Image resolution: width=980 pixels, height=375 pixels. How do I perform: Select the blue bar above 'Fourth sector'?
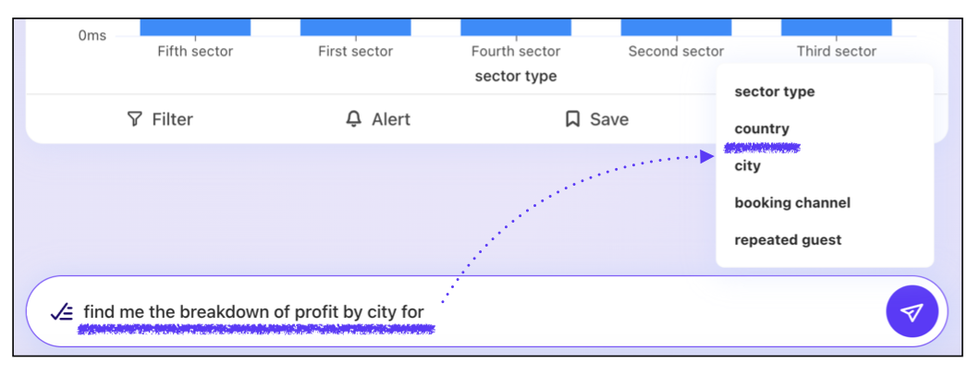(515, 27)
